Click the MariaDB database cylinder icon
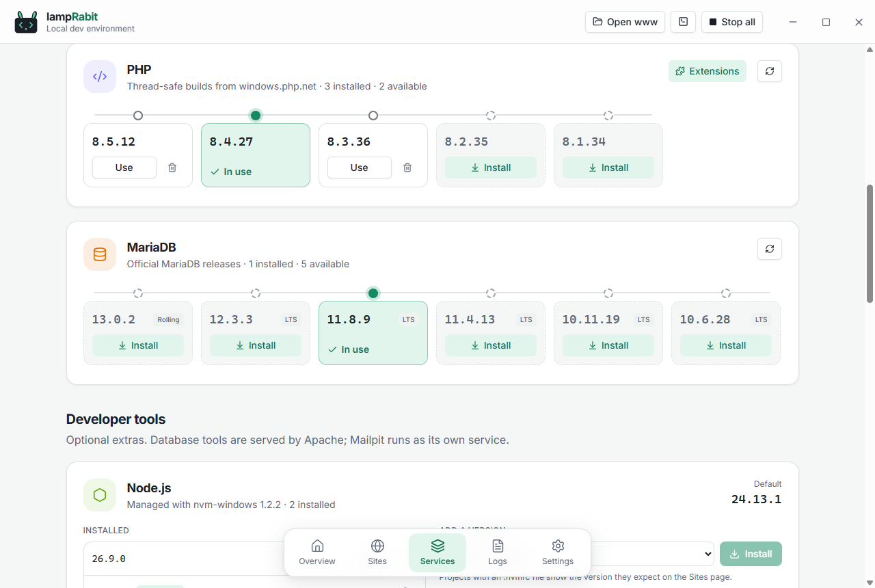The height and width of the screenshot is (588, 875). [100, 254]
